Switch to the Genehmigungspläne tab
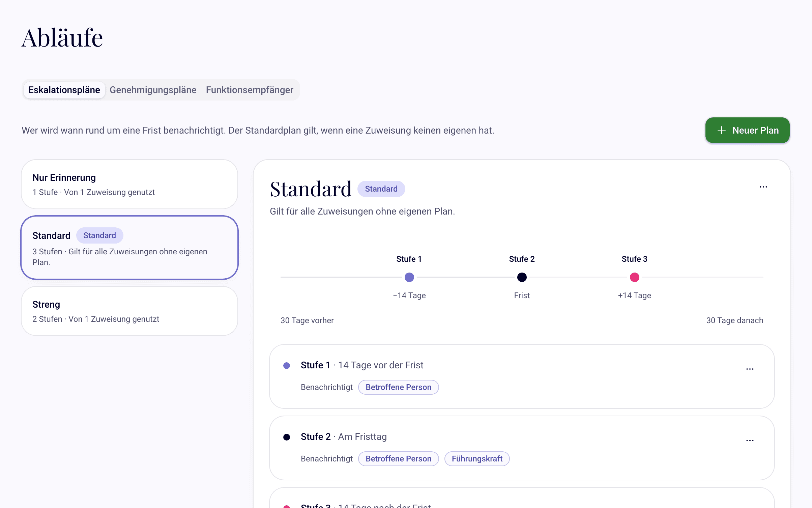The image size is (812, 508). [x=153, y=90]
